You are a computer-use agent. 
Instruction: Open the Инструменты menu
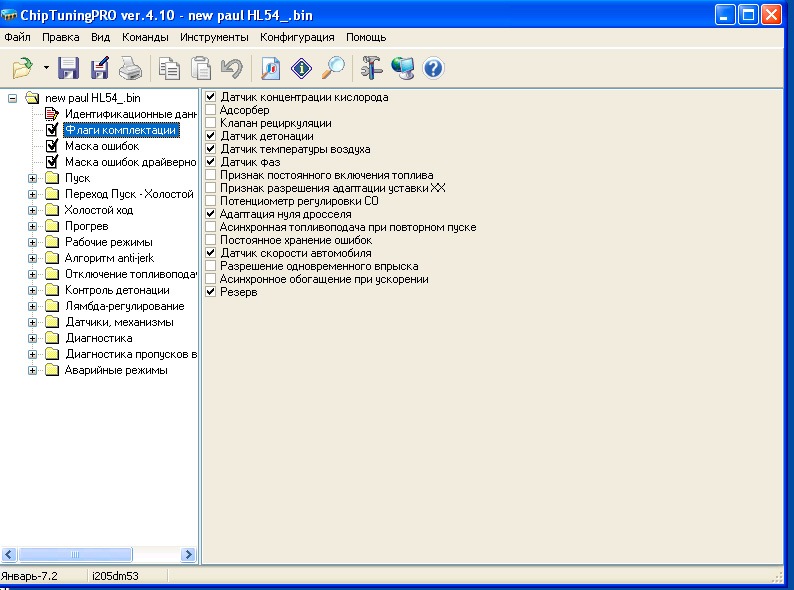pos(214,37)
